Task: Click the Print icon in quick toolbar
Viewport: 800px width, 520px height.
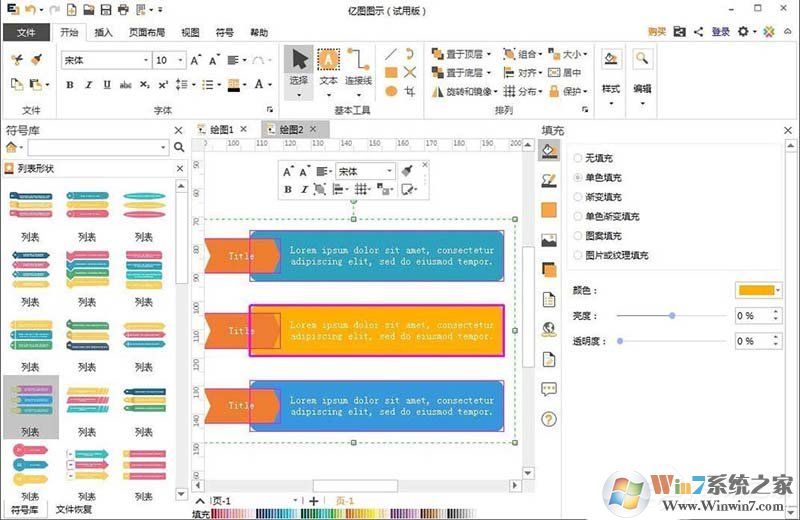Action: pos(123,10)
